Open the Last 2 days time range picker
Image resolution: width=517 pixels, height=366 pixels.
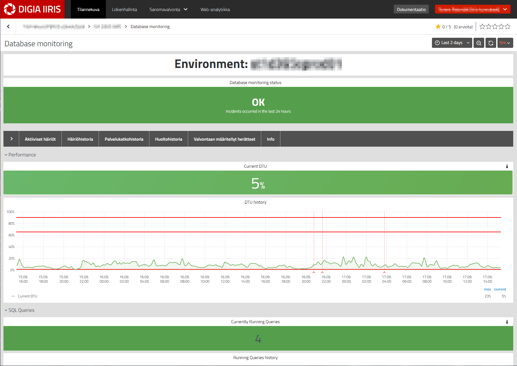[452, 43]
